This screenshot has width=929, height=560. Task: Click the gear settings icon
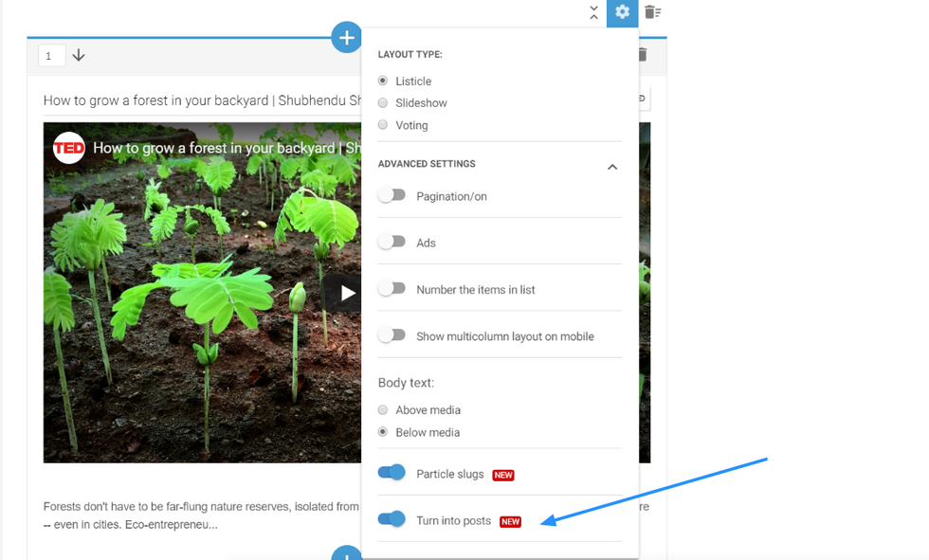(622, 12)
